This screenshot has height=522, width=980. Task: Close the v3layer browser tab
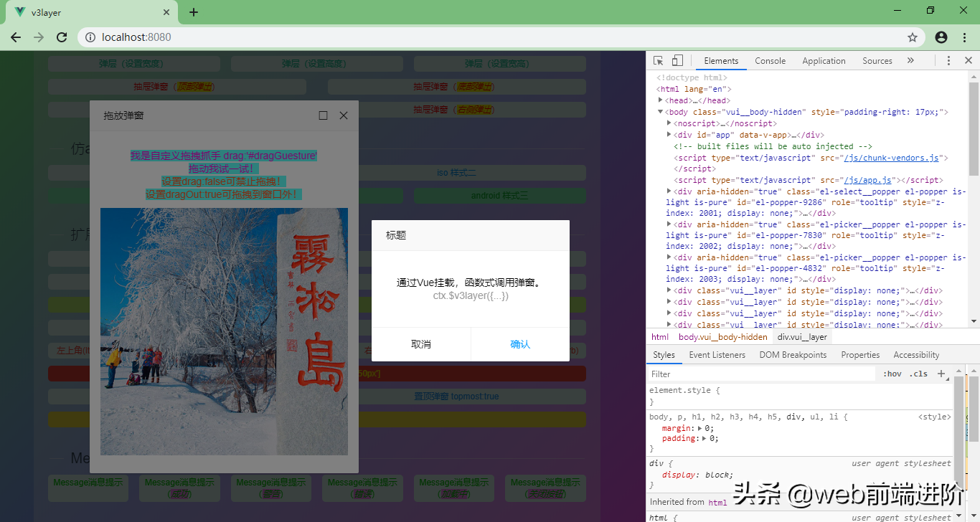tap(166, 12)
